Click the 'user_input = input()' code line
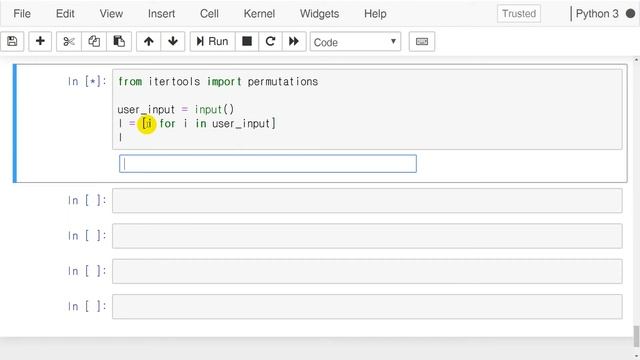This screenshot has width=640, height=360. [176, 109]
